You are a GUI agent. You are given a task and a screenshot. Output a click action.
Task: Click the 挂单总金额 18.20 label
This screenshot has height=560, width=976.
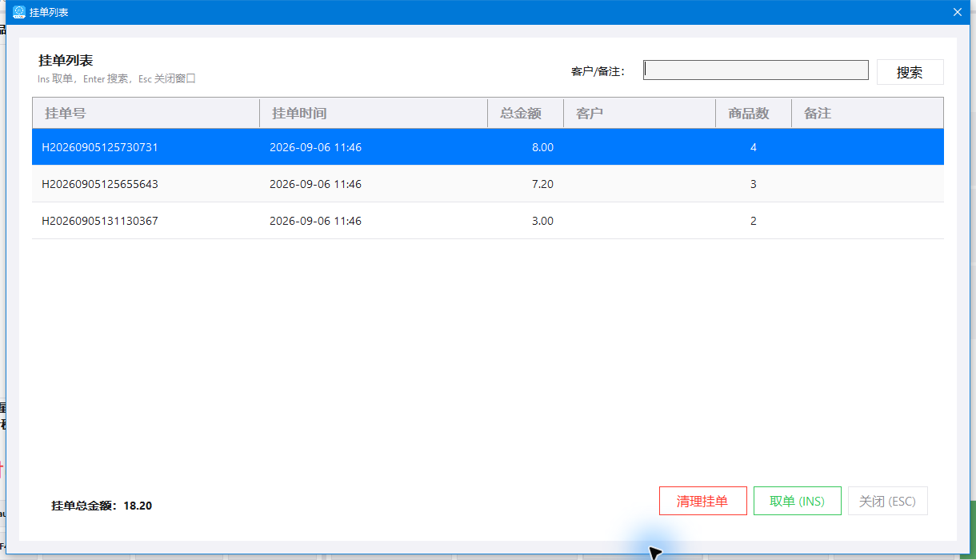[102, 506]
